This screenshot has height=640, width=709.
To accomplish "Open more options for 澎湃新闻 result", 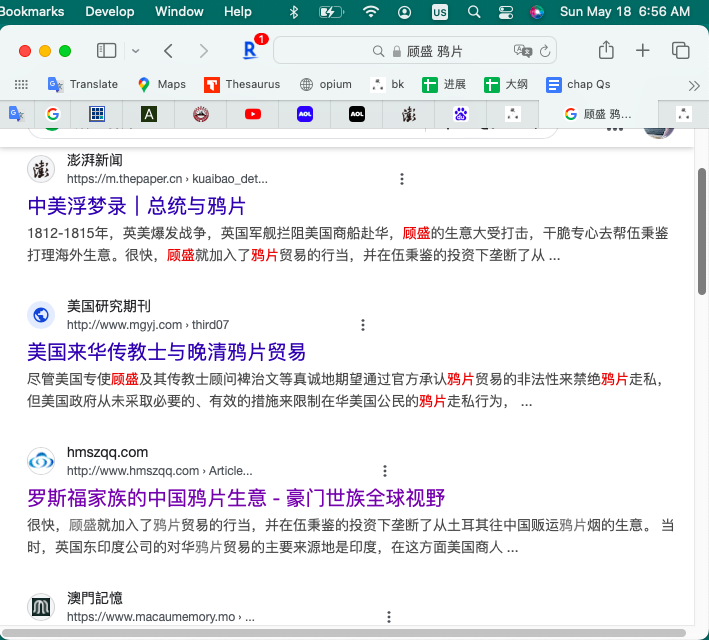I will click(x=402, y=179).
